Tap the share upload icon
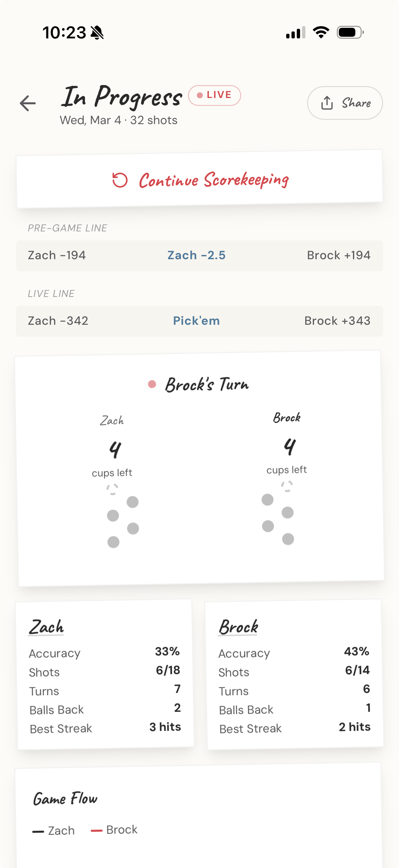The image size is (399, 868). [x=327, y=103]
